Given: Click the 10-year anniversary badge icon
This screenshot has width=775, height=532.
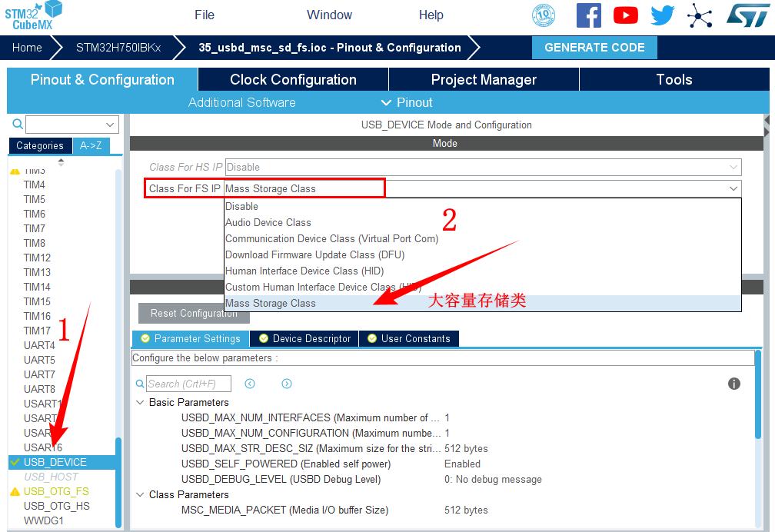Looking at the screenshot, I should tap(544, 15).
